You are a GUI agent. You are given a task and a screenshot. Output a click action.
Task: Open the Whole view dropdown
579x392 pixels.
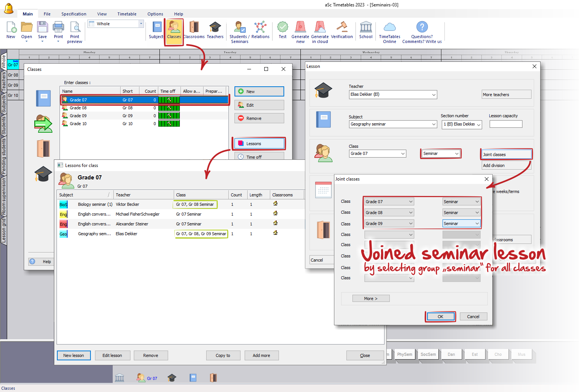(141, 24)
